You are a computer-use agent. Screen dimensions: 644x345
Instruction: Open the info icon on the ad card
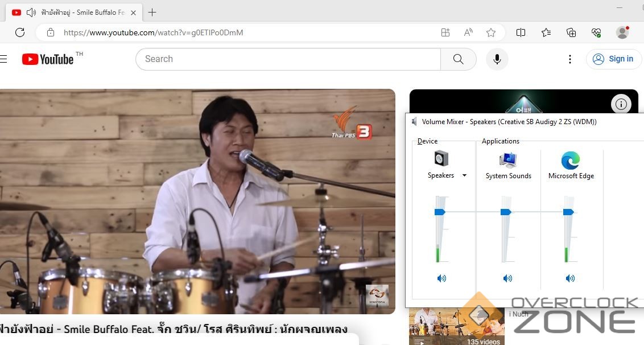621,104
